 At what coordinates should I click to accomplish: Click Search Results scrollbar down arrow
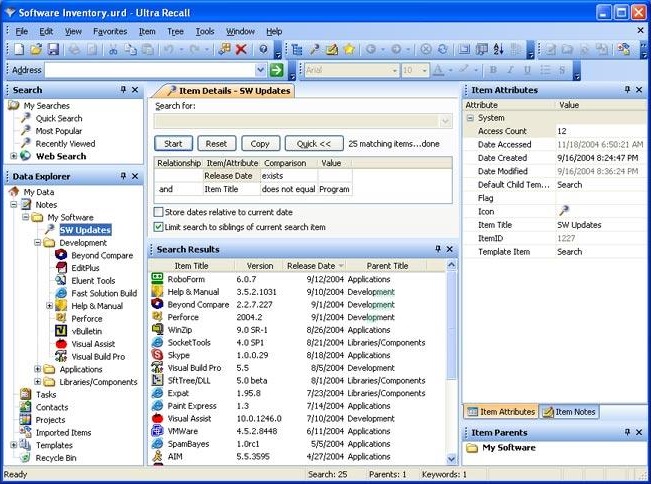(x=451, y=459)
